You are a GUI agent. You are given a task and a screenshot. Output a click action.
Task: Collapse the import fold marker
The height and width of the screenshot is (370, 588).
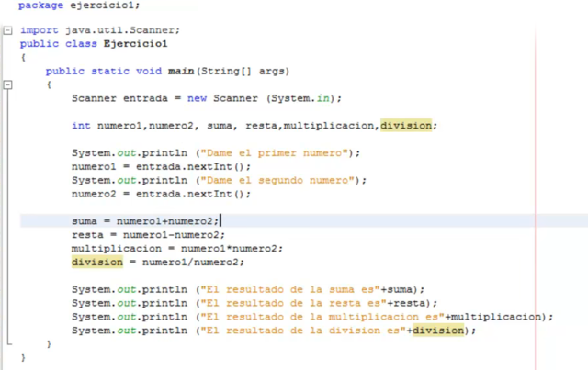(x=8, y=30)
